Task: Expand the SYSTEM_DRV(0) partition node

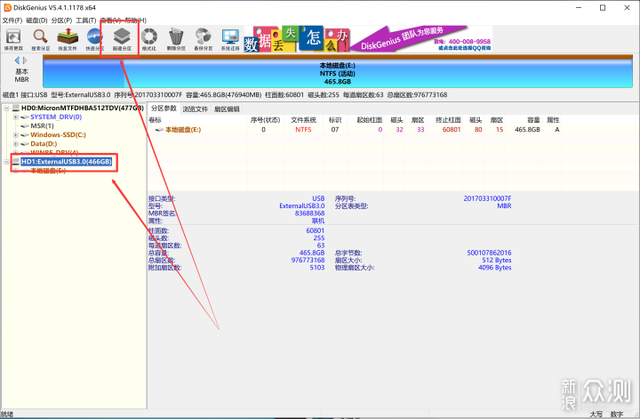Action: point(16,117)
